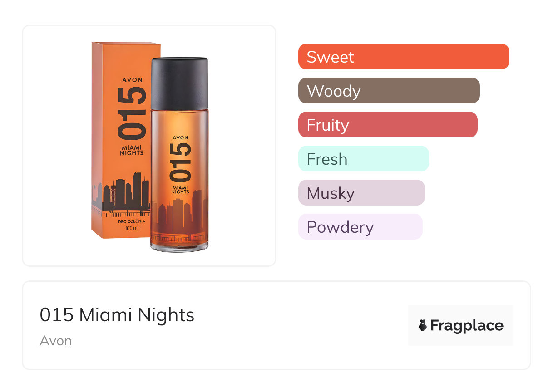The image size is (553, 392).
Task: Click the 100 ml label on the box
Action: pos(132,228)
